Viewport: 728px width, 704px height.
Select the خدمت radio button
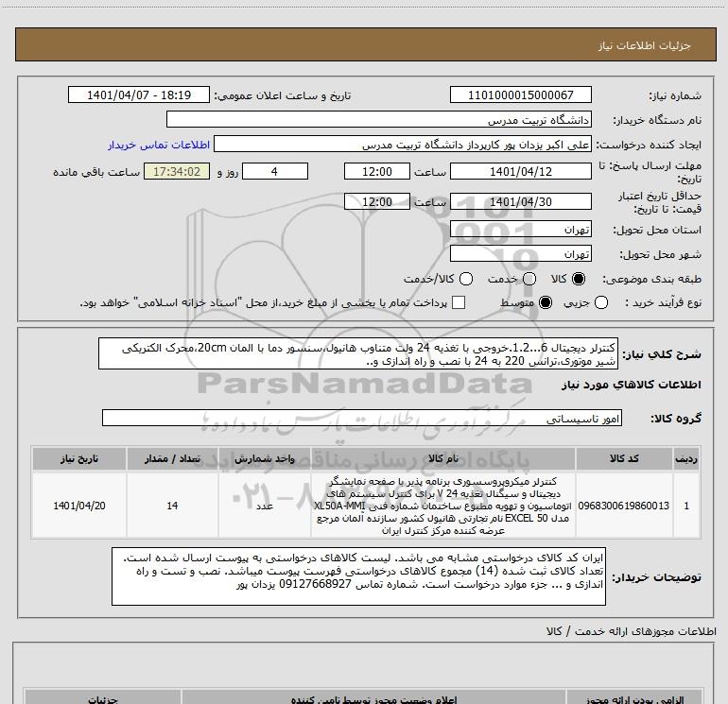(x=529, y=279)
